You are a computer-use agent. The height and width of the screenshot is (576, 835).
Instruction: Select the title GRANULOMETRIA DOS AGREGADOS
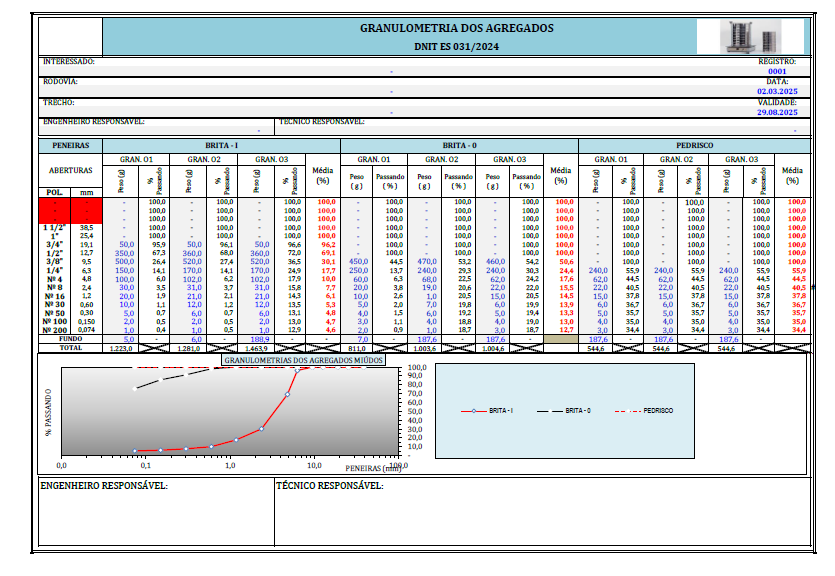pos(456,28)
